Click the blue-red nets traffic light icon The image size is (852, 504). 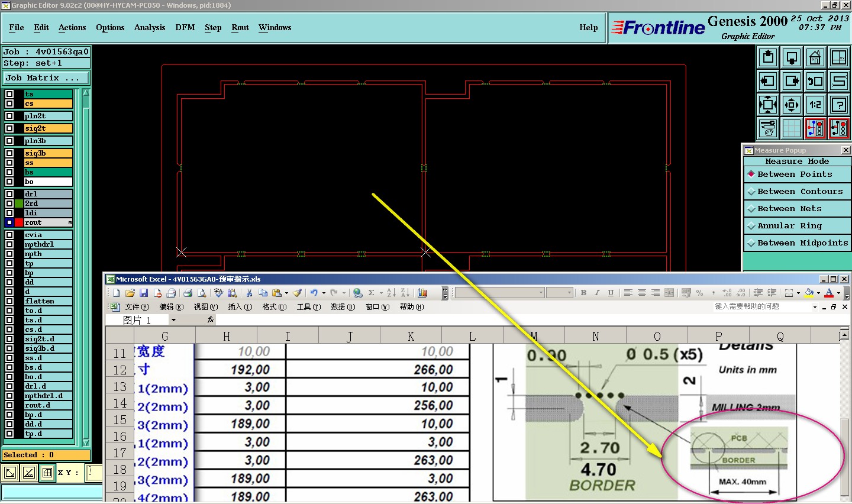point(815,128)
